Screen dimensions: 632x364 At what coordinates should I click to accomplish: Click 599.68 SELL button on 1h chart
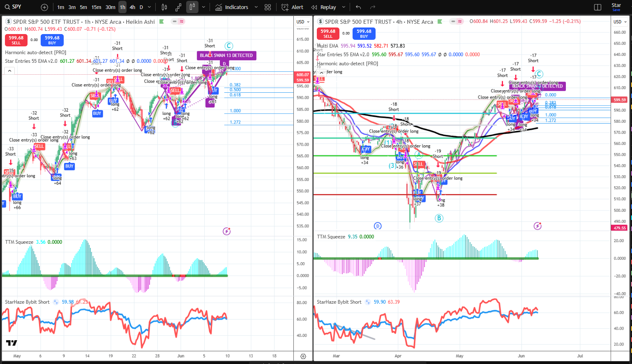pos(16,40)
